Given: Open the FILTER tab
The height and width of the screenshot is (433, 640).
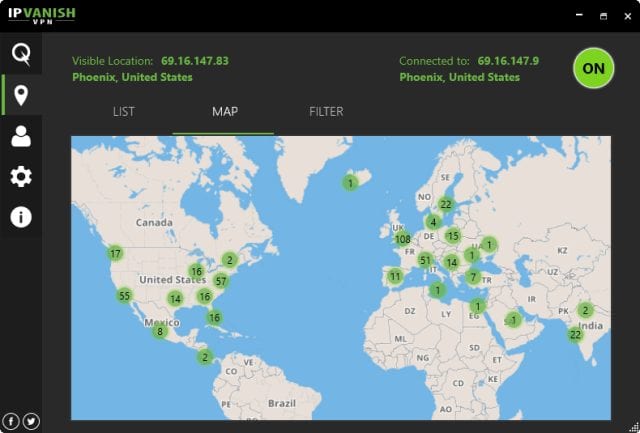Looking at the screenshot, I should tap(326, 111).
